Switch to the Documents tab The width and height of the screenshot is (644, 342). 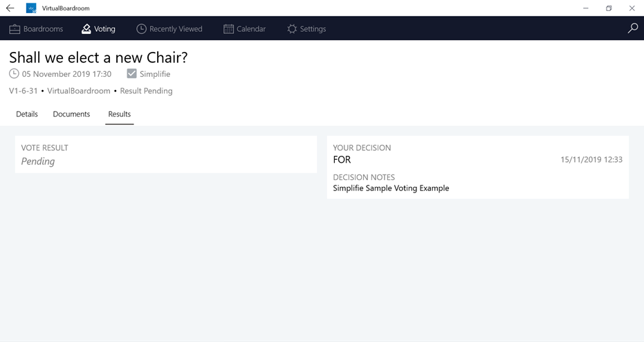click(x=71, y=114)
